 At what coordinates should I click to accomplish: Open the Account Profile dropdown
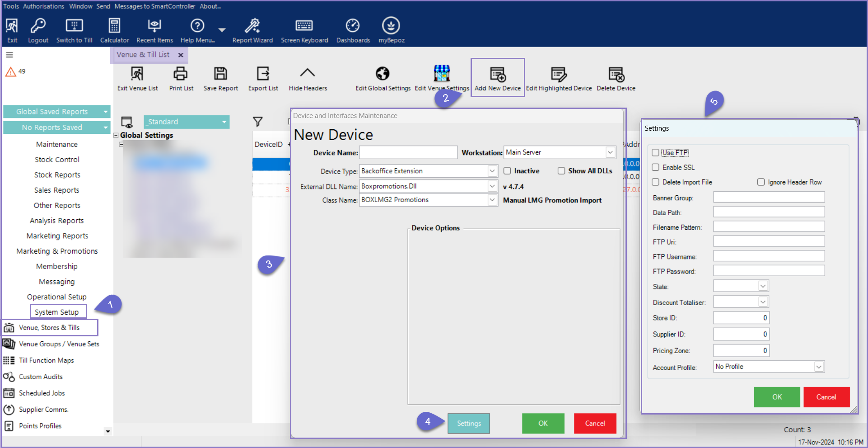819,367
